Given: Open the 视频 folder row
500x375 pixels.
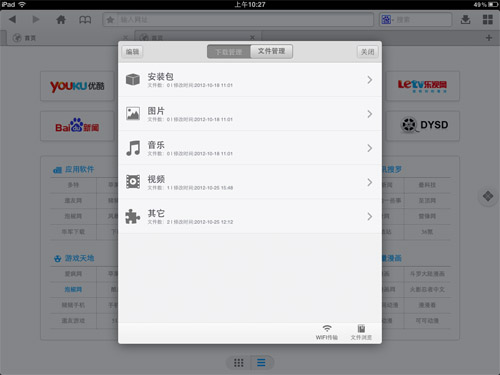Looking at the screenshot, I should [250, 182].
